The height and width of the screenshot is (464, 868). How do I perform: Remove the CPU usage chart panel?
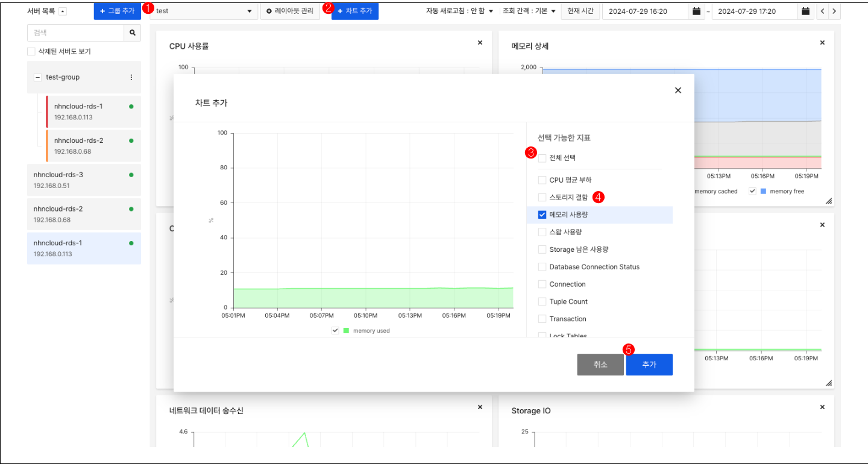tap(480, 42)
